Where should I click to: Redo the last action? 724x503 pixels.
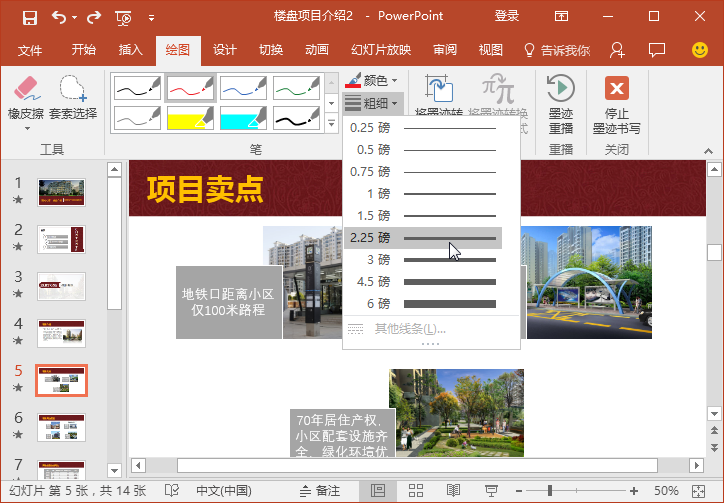point(94,18)
